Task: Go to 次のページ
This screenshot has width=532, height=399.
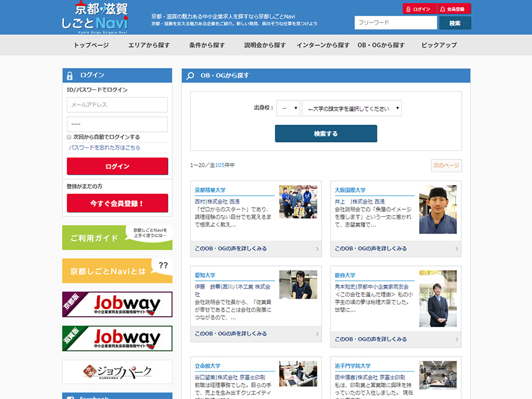Action: [x=446, y=166]
